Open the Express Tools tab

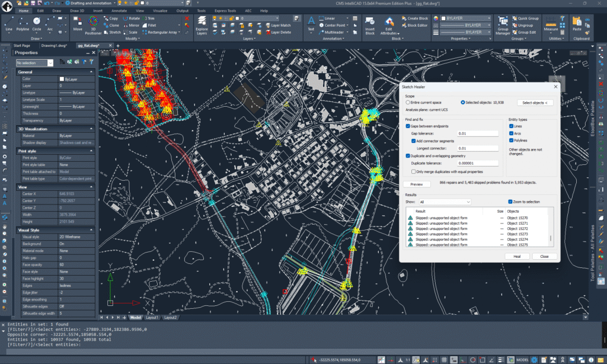point(225,11)
